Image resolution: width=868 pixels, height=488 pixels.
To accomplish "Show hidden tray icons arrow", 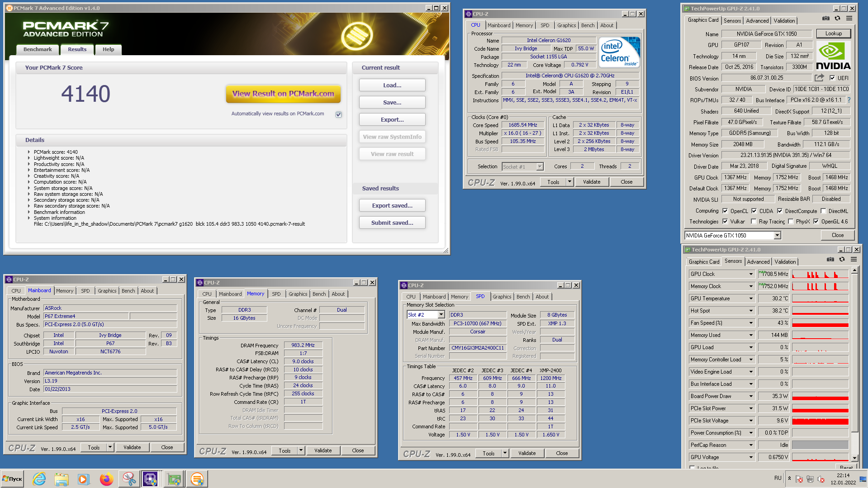I will coord(789,479).
